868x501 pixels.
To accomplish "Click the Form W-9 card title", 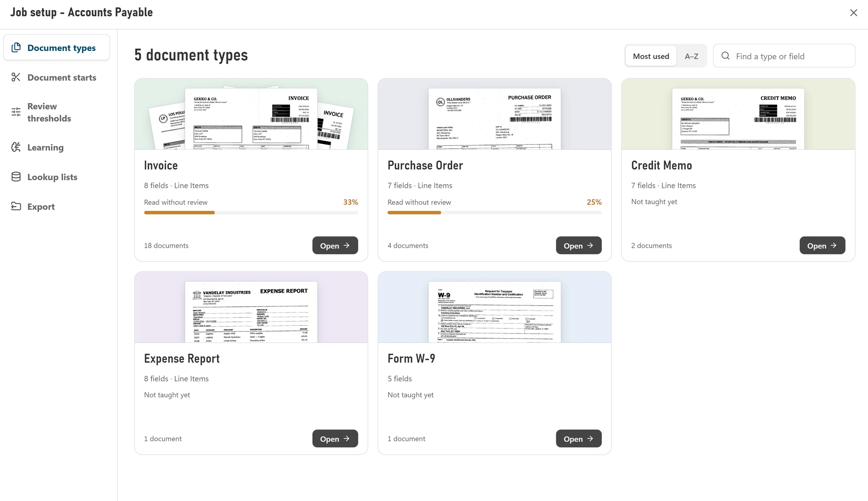I will click(411, 358).
